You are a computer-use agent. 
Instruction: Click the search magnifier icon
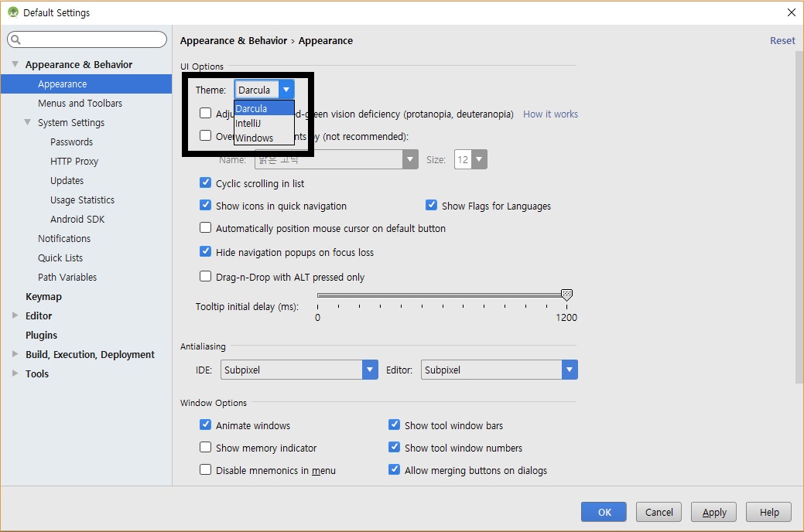tap(16, 39)
